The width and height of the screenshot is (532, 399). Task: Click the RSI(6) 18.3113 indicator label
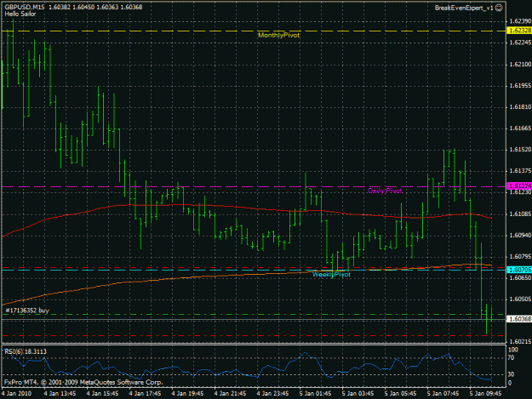pyautogui.click(x=26, y=351)
